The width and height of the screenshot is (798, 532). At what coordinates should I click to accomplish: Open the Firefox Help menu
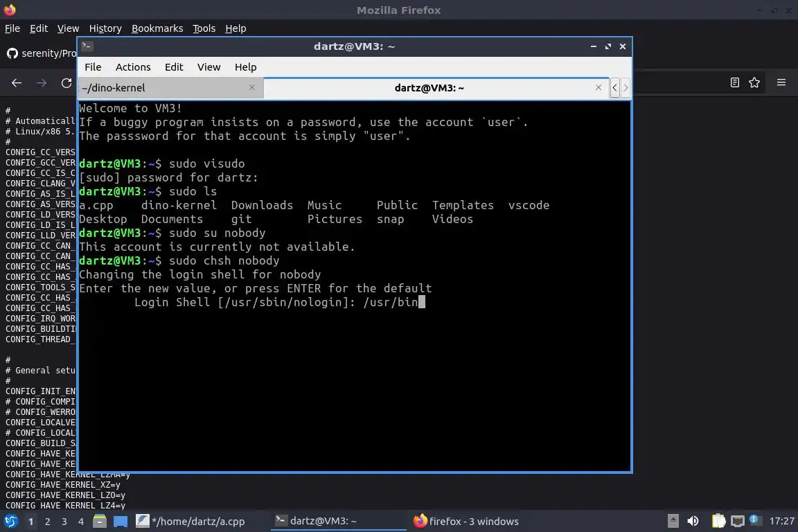(236, 28)
